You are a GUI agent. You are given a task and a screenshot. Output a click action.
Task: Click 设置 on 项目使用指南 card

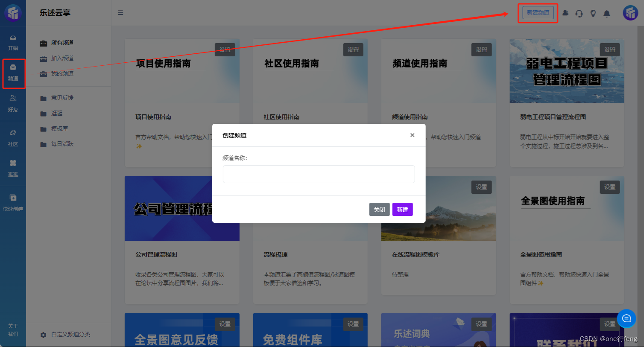[x=225, y=50]
